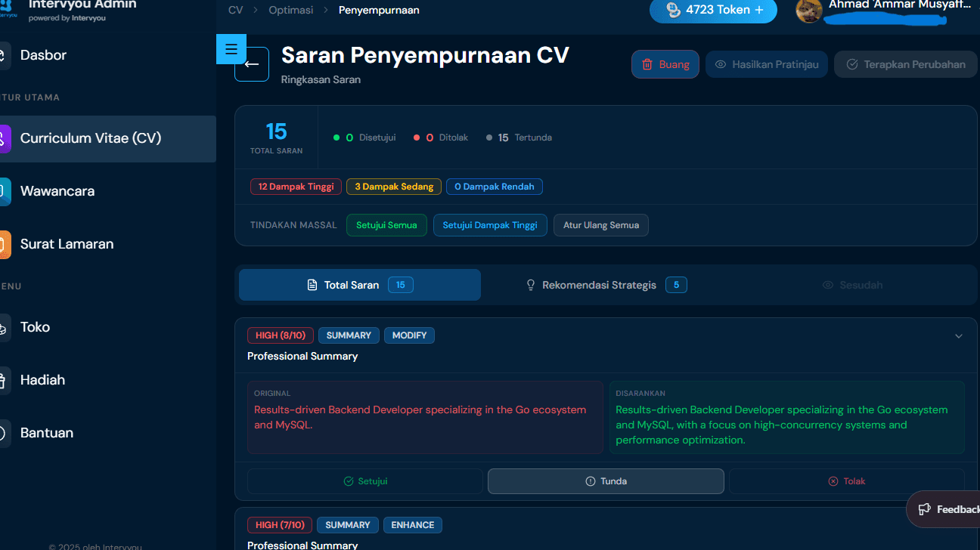Screen dimensions: 980x550
Task: Click the 0 Ditolak status
Action: [441, 137]
